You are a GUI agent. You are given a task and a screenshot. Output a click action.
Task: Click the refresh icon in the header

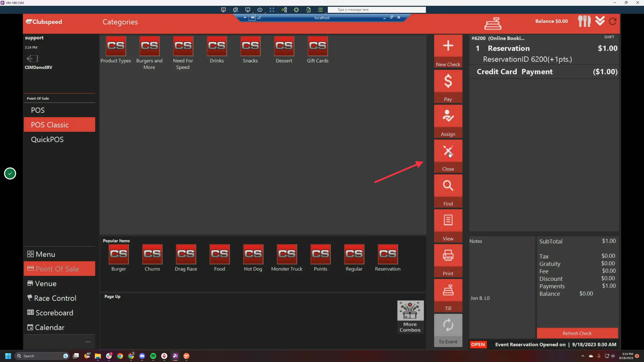[613, 21]
